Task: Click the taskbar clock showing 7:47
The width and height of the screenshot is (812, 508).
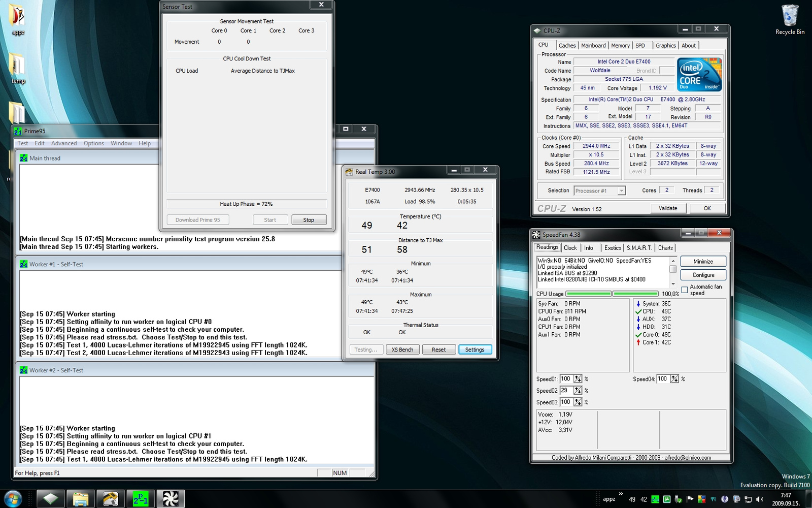Action: (786, 495)
